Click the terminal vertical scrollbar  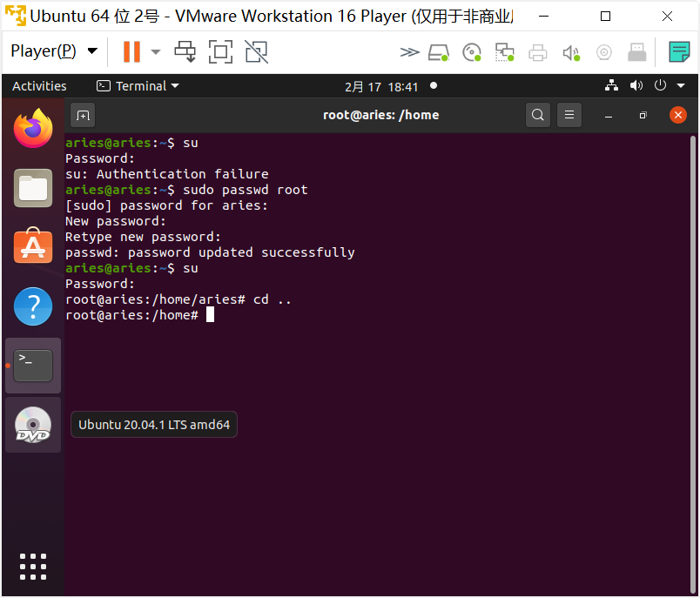693,364
